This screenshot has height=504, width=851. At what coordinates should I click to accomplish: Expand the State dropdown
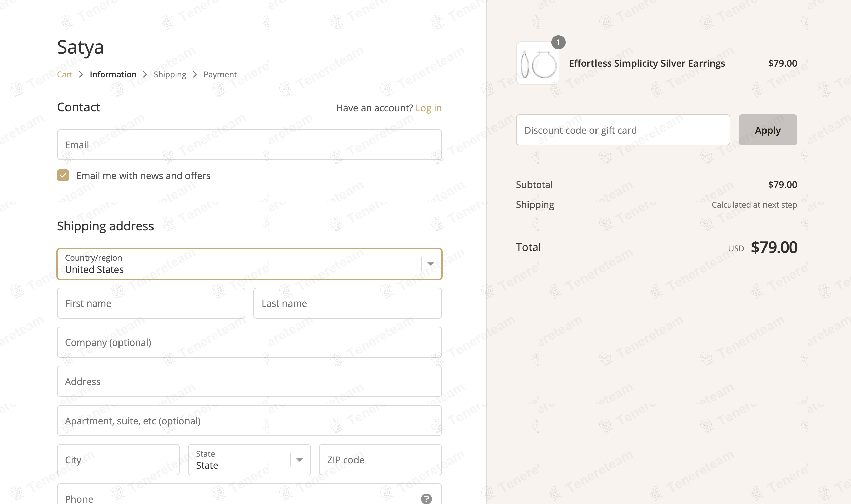pyautogui.click(x=249, y=460)
